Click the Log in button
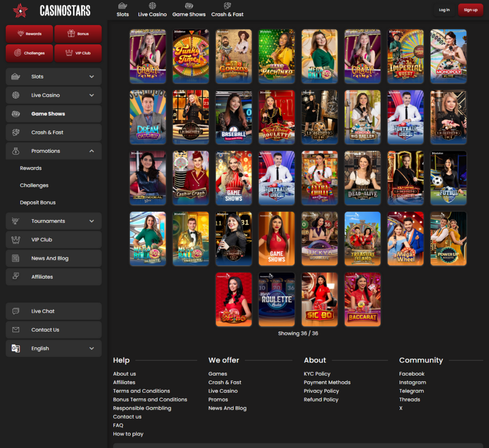 click(444, 10)
